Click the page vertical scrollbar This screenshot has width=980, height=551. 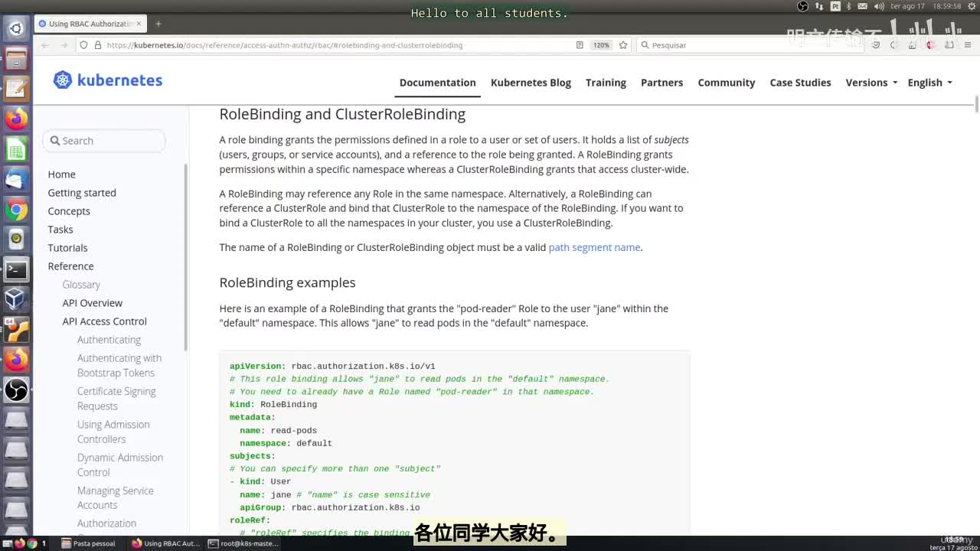point(976,103)
